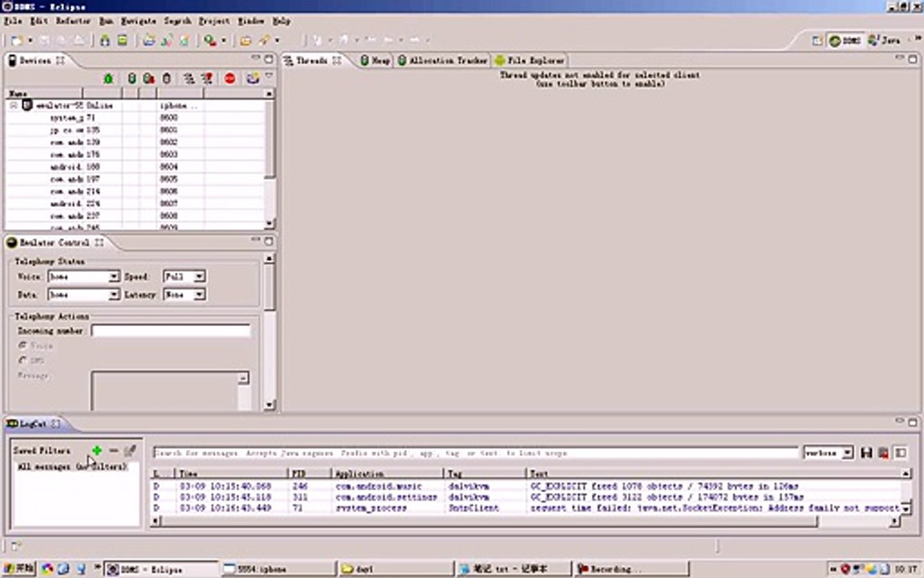924x578 pixels.
Task: Click the Search flashlight icon in main toolbar
Action: 263,40
